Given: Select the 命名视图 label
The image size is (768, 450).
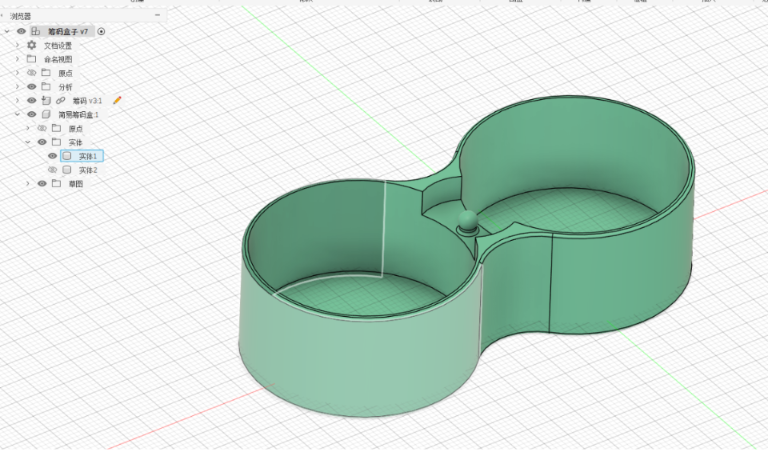Looking at the screenshot, I should coord(58,59).
